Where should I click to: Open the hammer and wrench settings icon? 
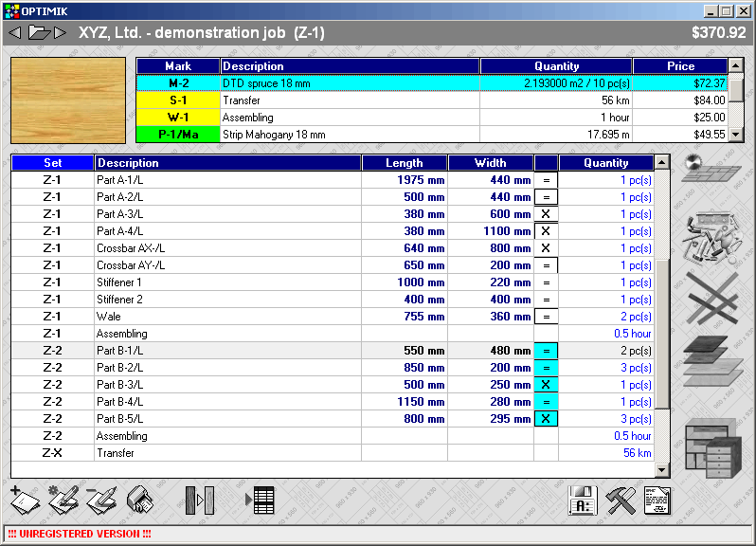tap(621, 500)
